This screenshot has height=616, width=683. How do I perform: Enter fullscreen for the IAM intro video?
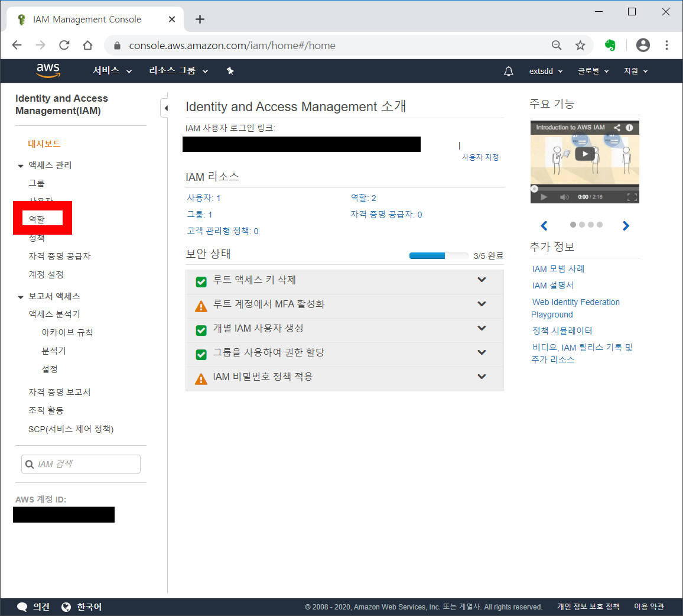click(x=632, y=197)
